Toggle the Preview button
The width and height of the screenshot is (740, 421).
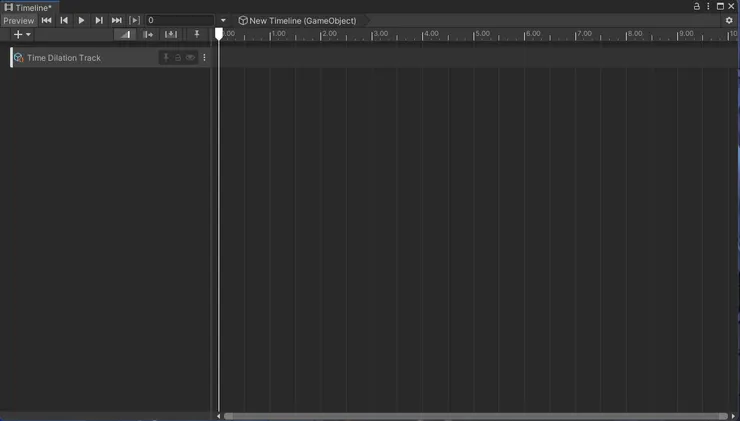click(x=18, y=21)
